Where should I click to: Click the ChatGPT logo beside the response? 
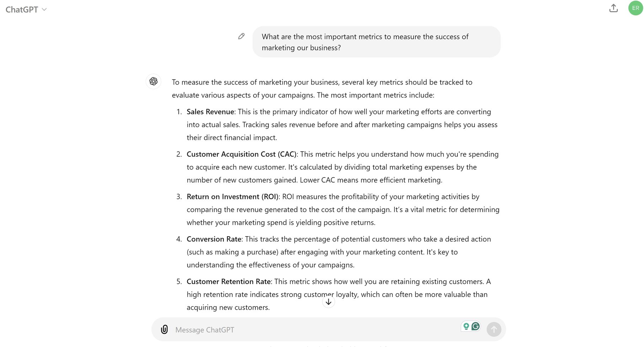click(x=153, y=81)
